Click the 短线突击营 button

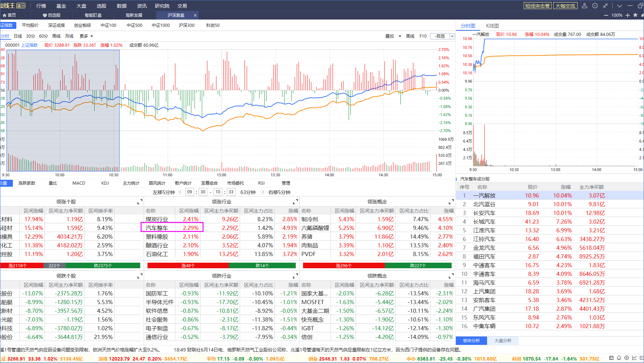(x=538, y=6)
